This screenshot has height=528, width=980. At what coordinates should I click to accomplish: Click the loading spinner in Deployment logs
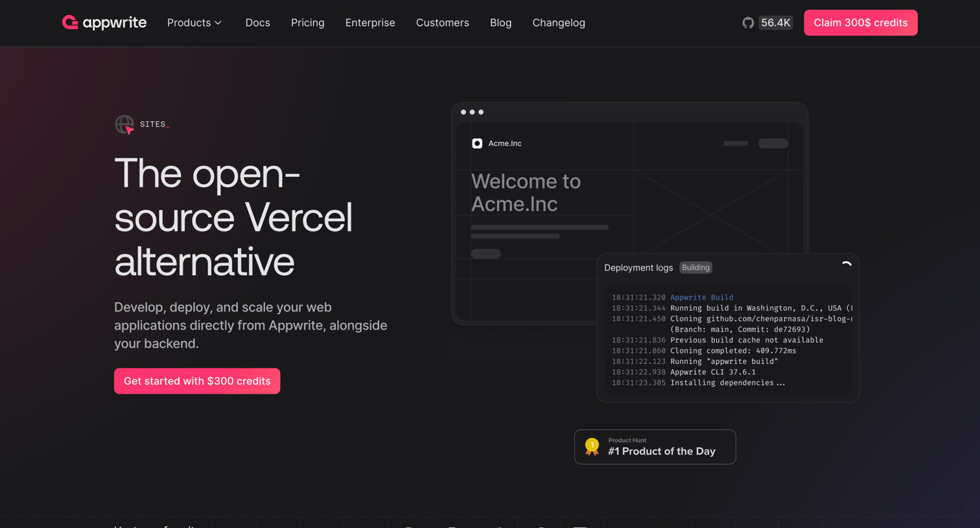point(846,265)
